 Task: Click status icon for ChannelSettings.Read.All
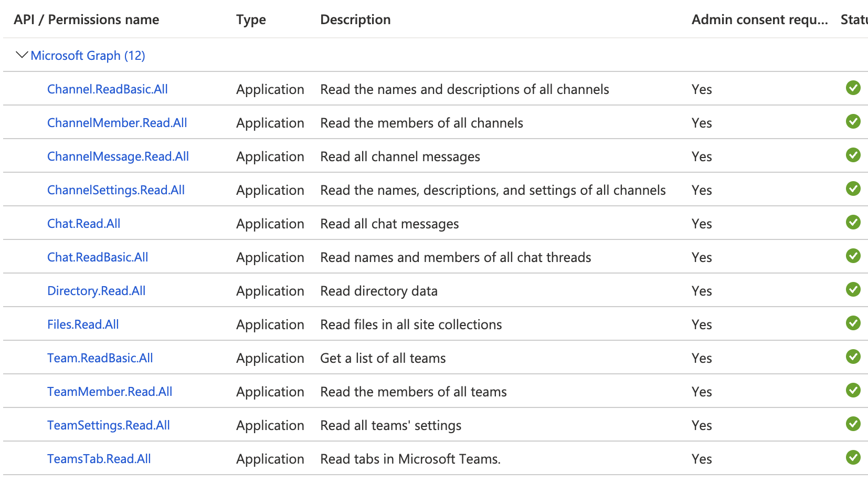(x=853, y=189)
